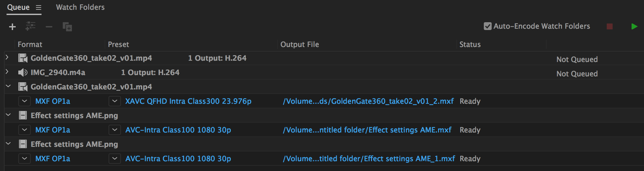Open the Queue panel menu icon
Viewport: 644px width, 171px height.
pos(39,8)
